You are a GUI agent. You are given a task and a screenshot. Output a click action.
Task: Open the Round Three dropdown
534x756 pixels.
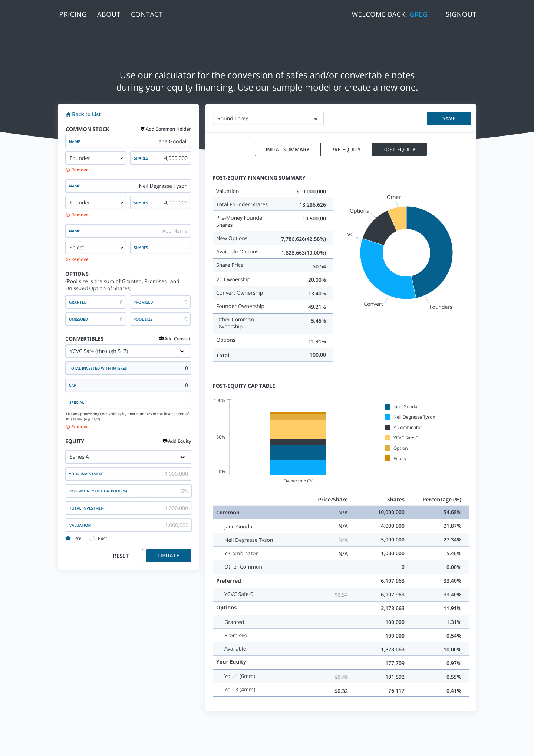pyautogui.click(x=268, y=118)
